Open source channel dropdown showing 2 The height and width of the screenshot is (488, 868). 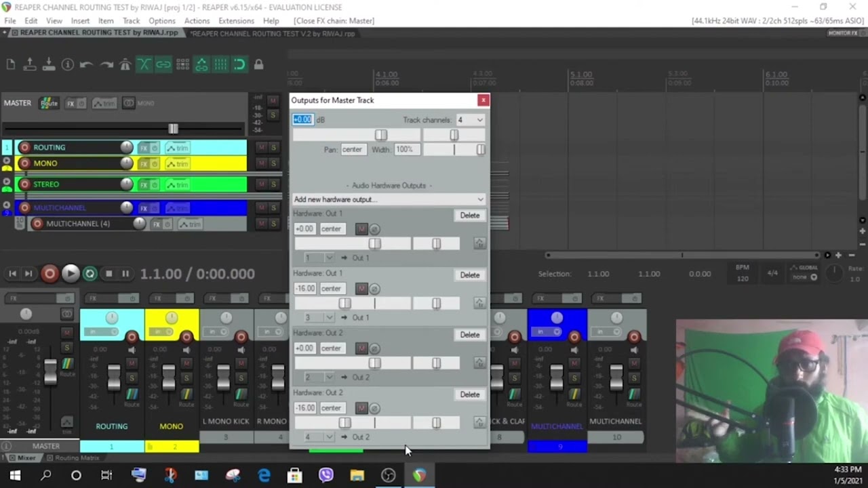coord(319,377)
